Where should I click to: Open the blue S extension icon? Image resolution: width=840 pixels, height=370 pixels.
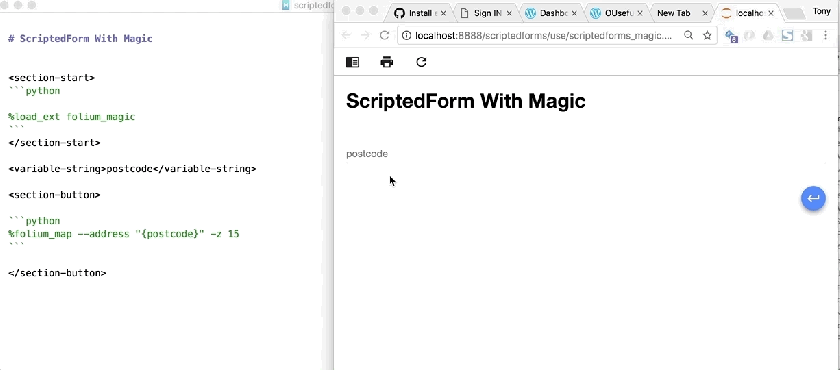click(x=787, y=36)
